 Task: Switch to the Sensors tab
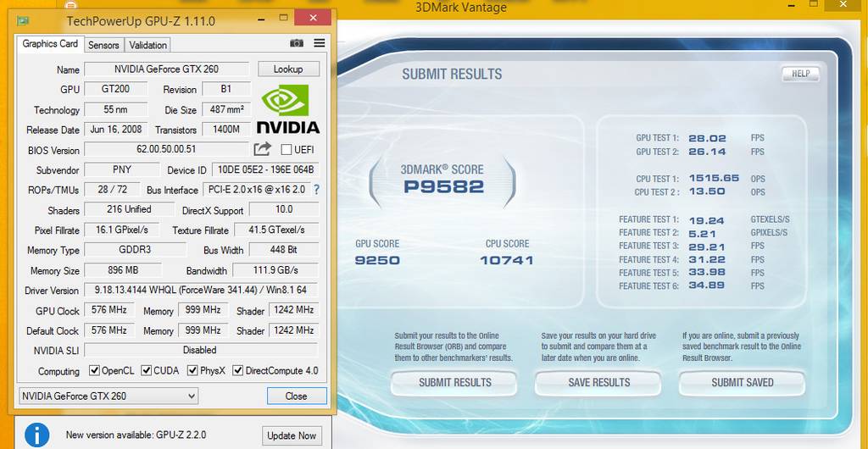point(103,45)
